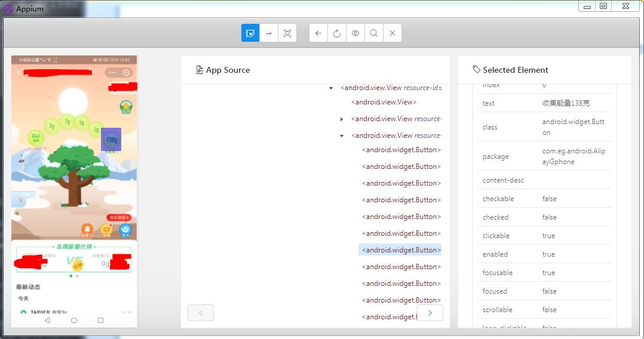Viewport: 644px width, 339px height.
Task: Collapse the top android.view.View resource-id node
Action: pyautogui.click(x=330, y=88)
